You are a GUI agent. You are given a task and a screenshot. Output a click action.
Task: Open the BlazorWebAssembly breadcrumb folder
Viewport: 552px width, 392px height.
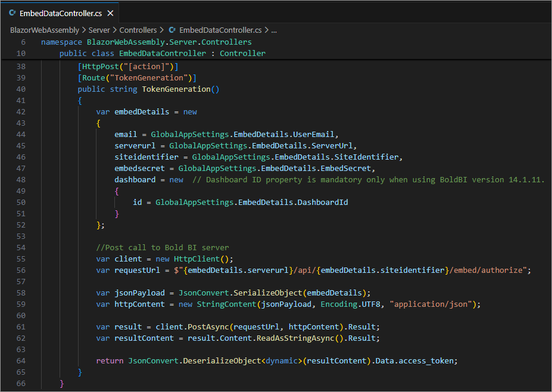44,30
